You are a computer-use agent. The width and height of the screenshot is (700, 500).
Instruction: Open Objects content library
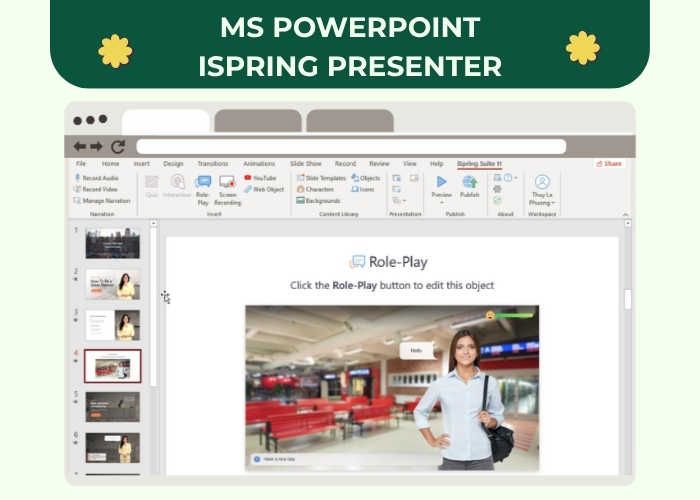click(366, 178)
